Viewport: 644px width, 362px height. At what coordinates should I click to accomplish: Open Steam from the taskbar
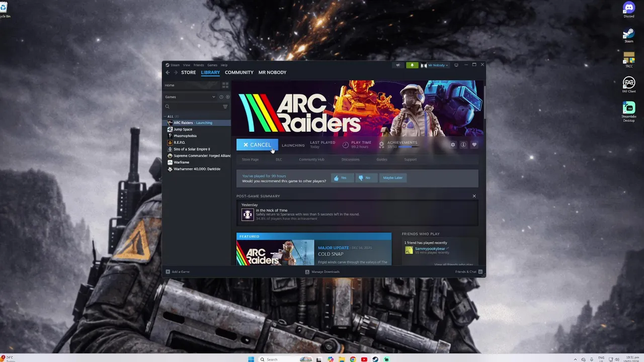(375, 359)
